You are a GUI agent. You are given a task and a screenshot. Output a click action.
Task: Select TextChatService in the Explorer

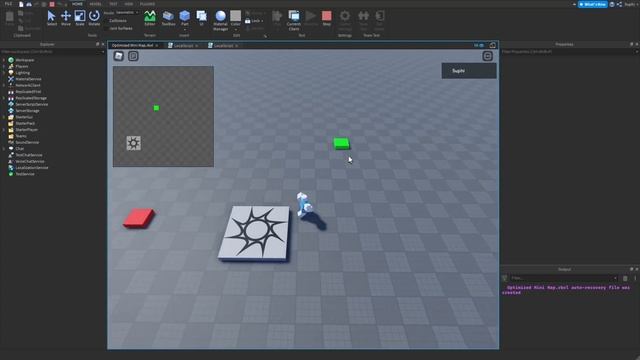click(x=29, y=155)
